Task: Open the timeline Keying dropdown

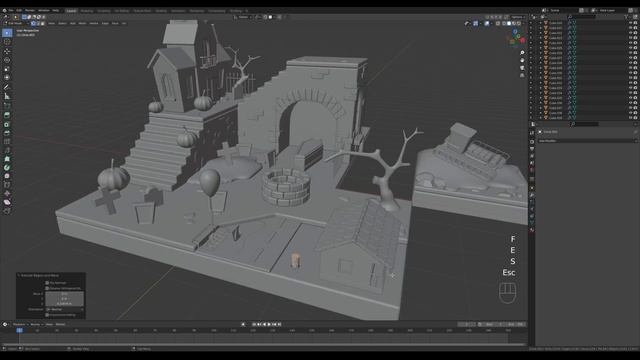Action: coord(36,324)
